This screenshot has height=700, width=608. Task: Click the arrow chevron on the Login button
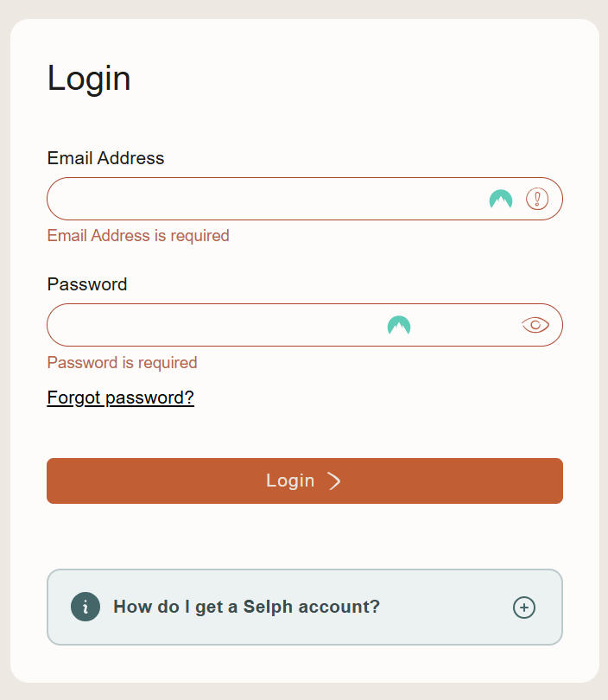[x=334, y=480]
